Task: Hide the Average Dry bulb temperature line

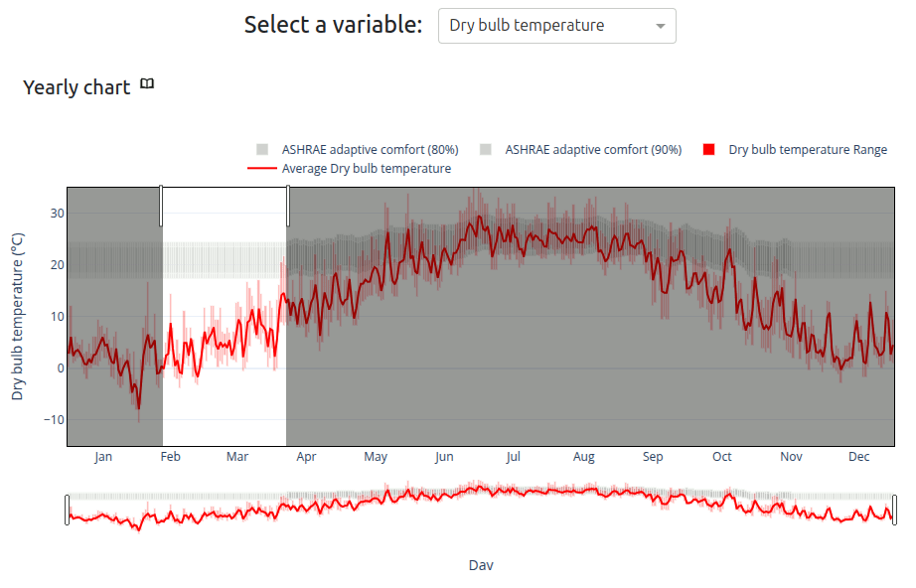Action: 366,169
